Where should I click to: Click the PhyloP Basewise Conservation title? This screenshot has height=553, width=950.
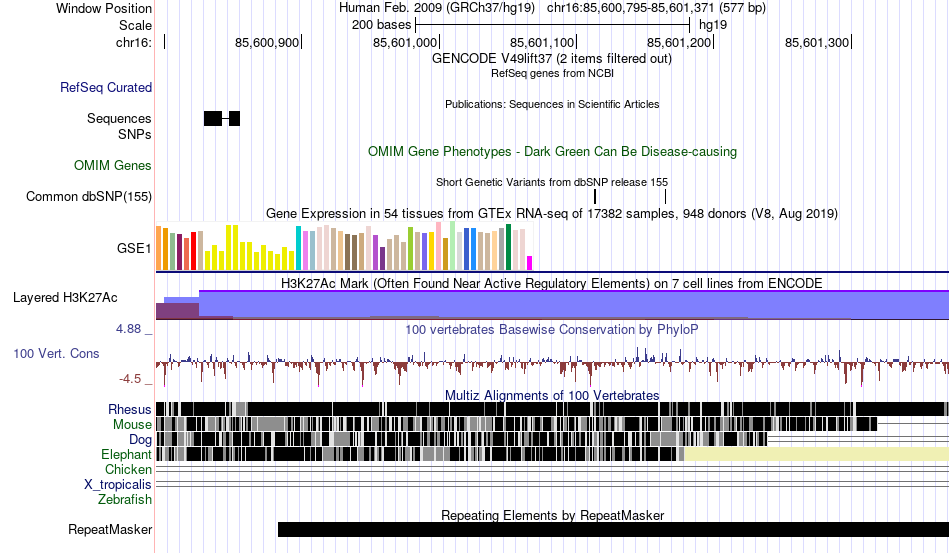pyautogui.click(x=551, y=329)
